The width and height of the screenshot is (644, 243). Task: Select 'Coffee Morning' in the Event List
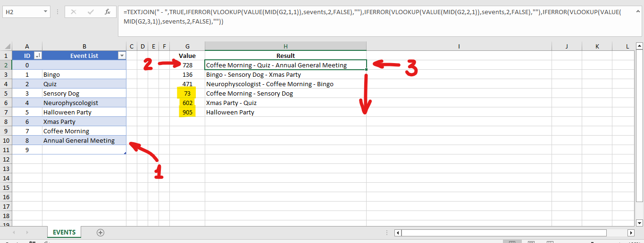click(84, 131)
